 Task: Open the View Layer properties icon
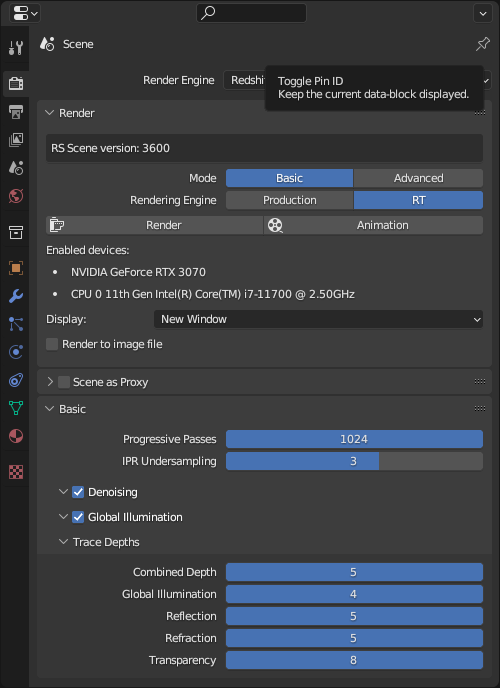pyautogui.click(x=16, y=140)
